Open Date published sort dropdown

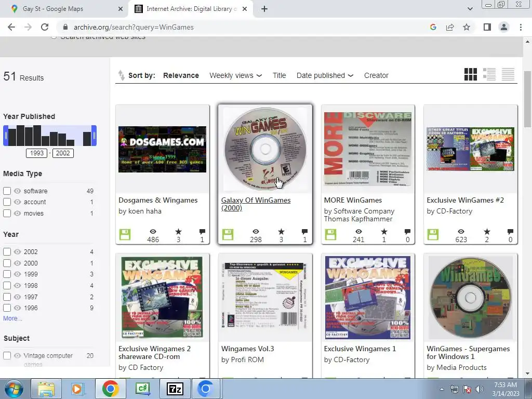click(x=325, y=75)
